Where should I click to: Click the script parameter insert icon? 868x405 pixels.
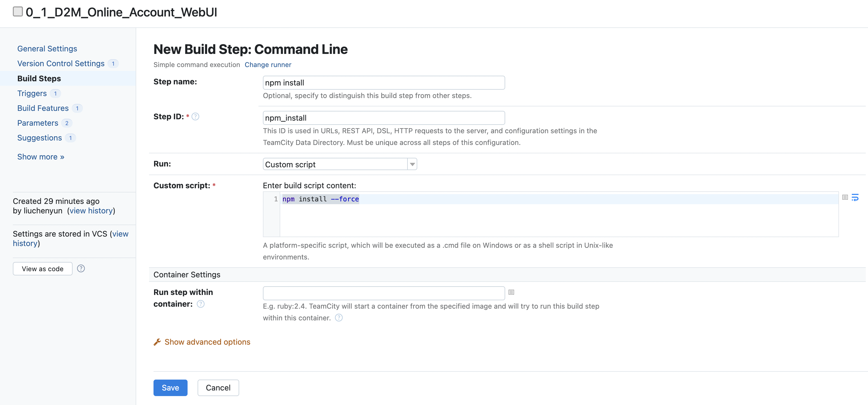[845, 197]
